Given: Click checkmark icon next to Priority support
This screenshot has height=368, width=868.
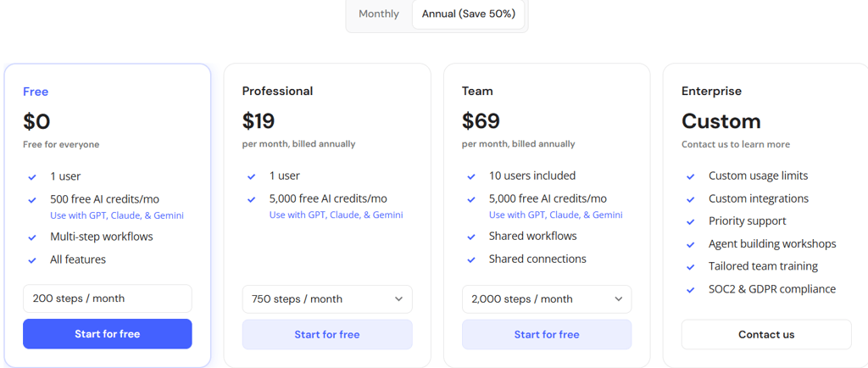Looking at the screenshot, I should pos(691,221).
